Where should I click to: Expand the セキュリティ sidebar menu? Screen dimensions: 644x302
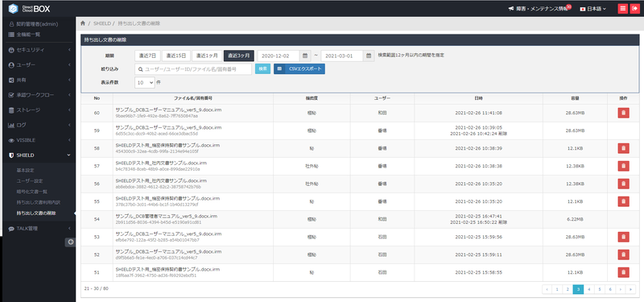[x=39, y=50]
